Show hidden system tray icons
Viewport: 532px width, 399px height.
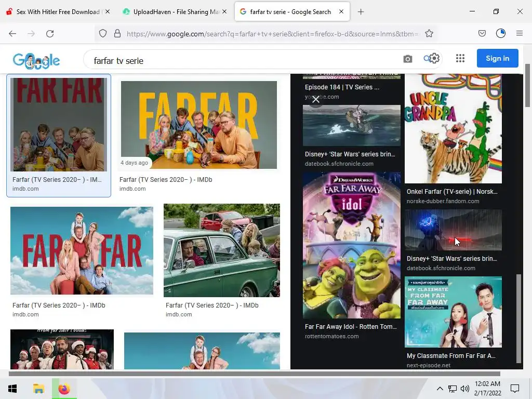tap(440, 389)
